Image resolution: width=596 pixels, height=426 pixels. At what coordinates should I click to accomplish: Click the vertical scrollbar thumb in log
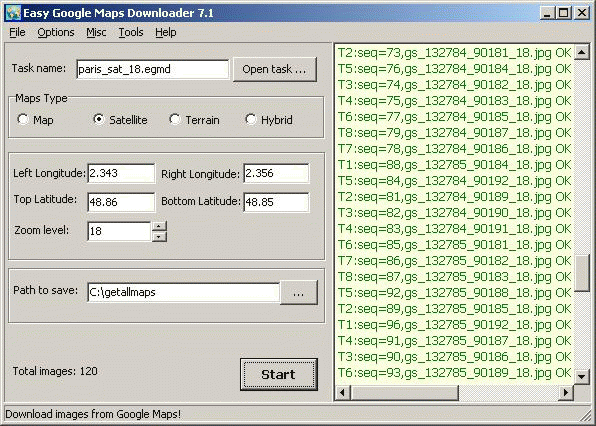point(582,273)
